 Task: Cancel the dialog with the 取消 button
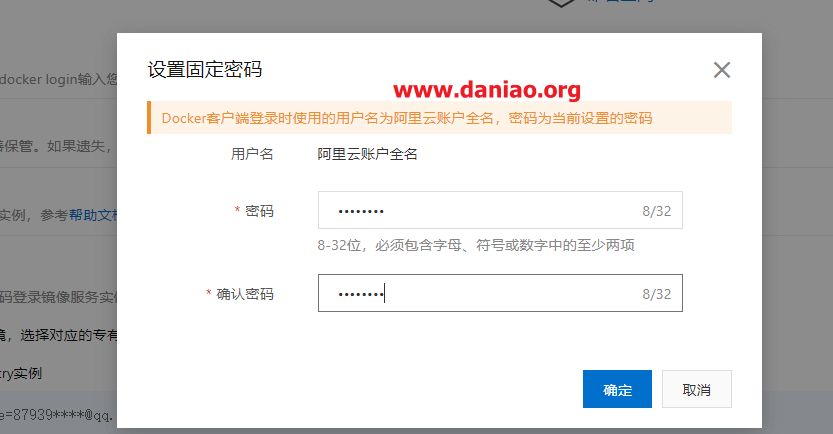pos(696,389)
